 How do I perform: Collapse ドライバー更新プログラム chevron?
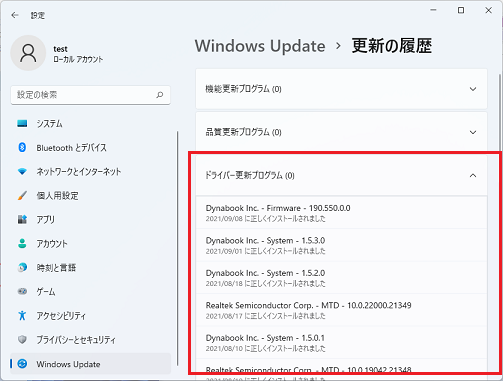(x=473, y=175)
